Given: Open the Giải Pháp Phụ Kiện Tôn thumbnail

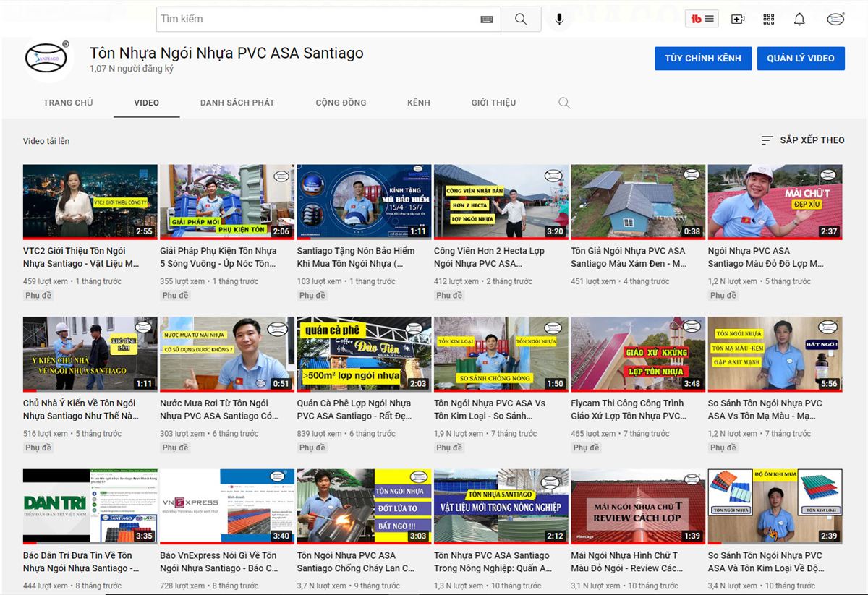Looking at the screenshot, I should coord(227,202).
